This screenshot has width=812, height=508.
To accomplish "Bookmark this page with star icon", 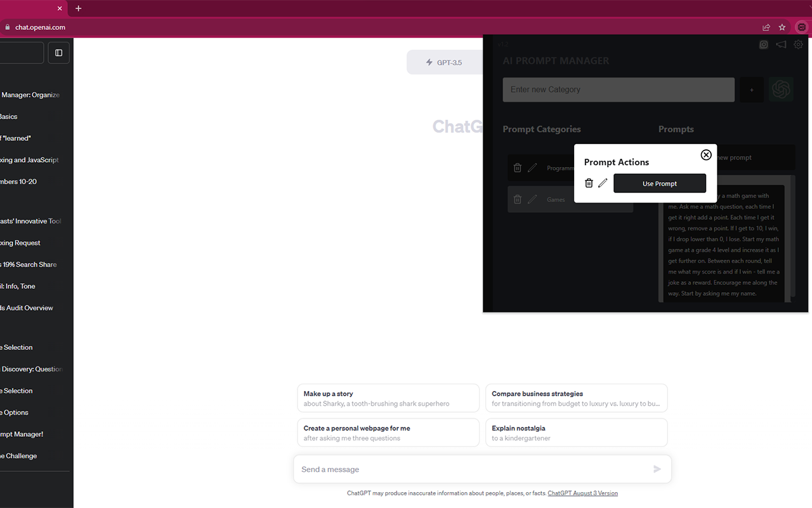I will point(782,27).
